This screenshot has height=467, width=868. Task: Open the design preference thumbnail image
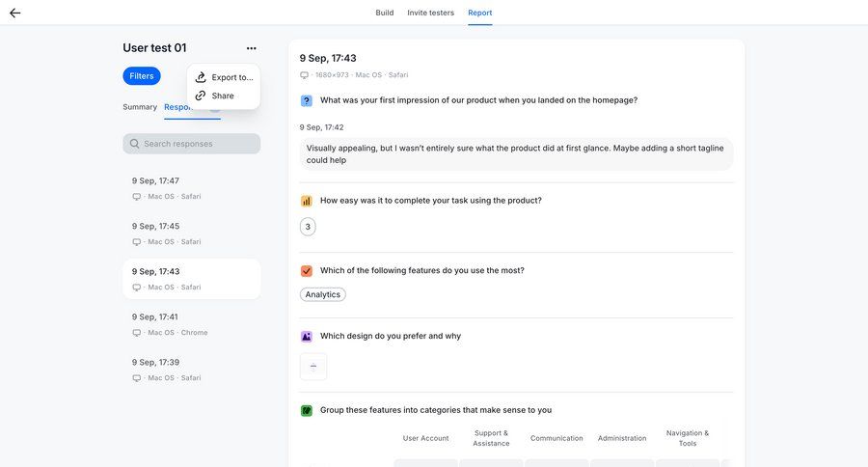(x=313, y=367)
